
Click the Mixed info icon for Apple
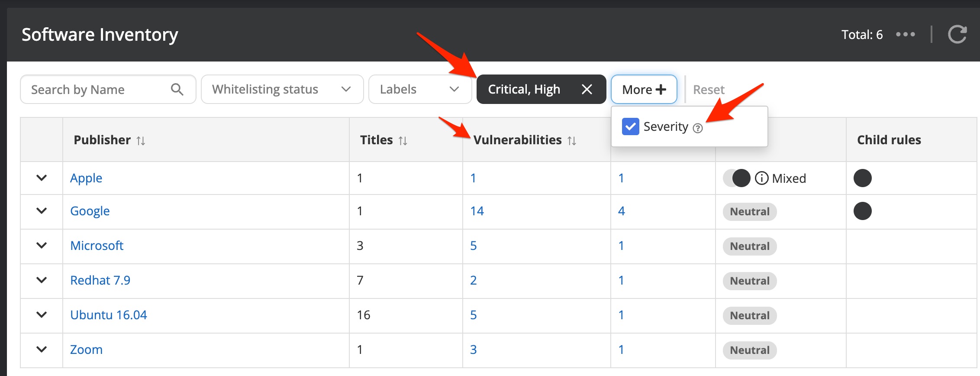tap(761, 178)
